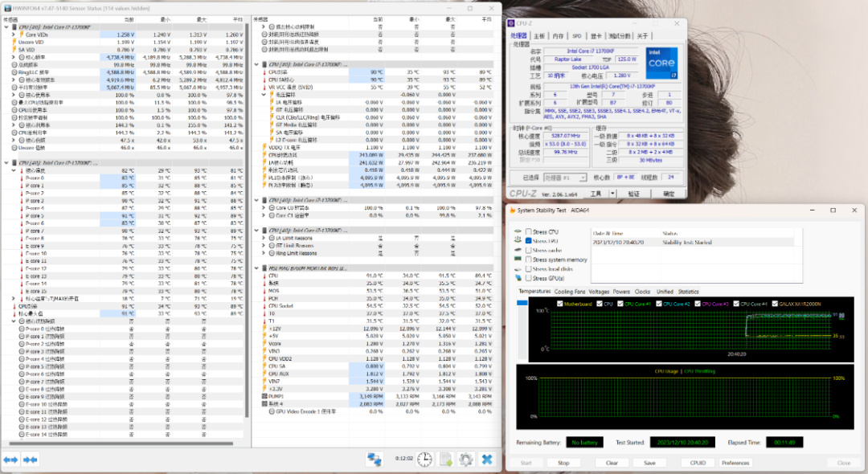This screenshot has width=868, height=474.
Task: Open the SPD tab in CPU-Z
Action: 576,36
